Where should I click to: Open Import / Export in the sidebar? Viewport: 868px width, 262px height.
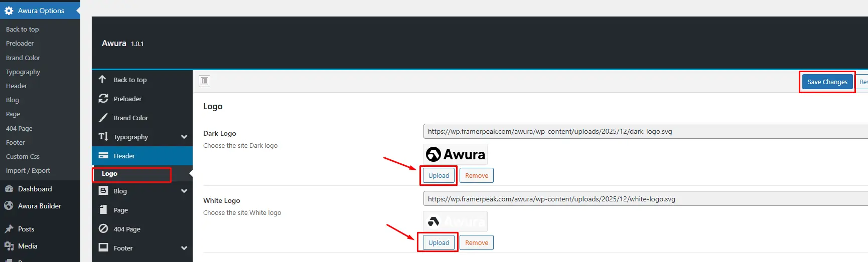(x=28, y=170)
